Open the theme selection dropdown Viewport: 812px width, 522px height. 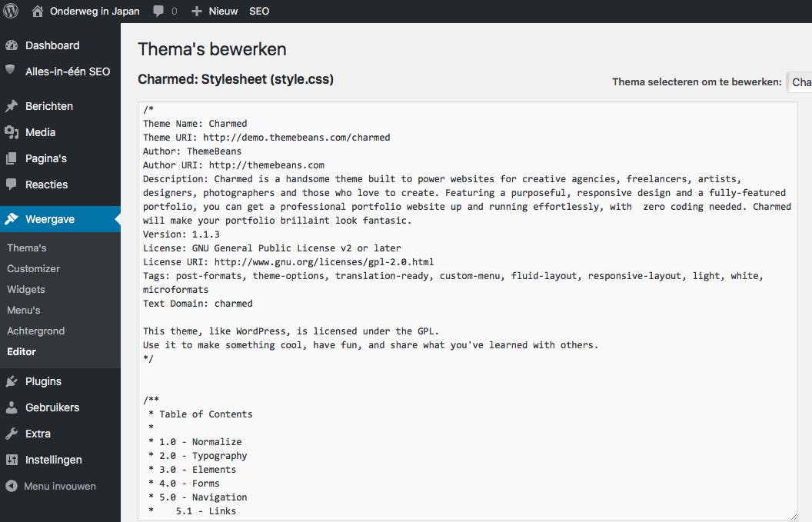[x=800, y=82]
